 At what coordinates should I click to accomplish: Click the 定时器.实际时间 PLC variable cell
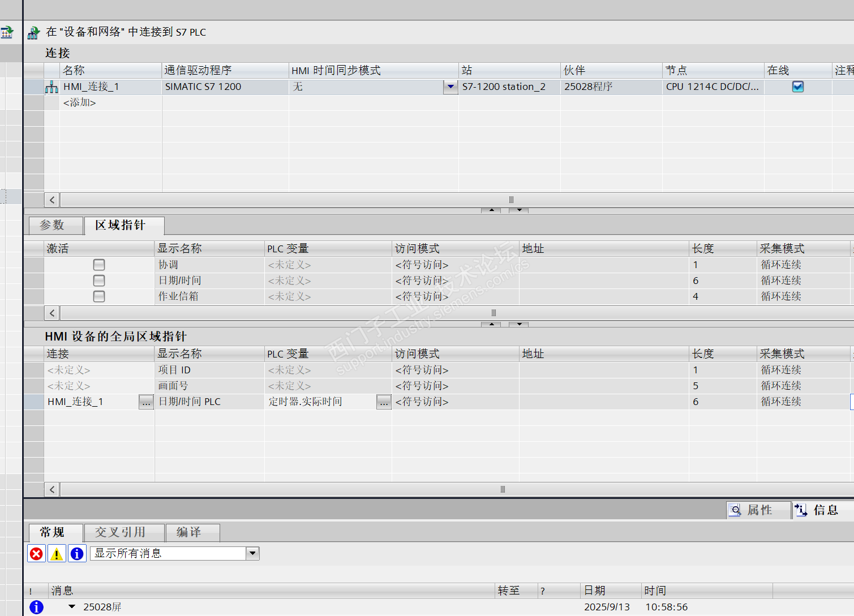pyautogui.click(x=320, y=402)
